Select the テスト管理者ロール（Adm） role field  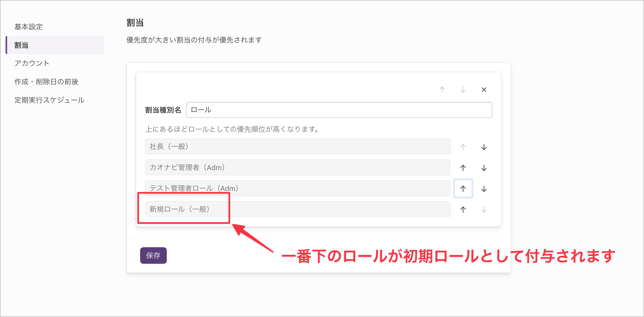pos(298,188)
